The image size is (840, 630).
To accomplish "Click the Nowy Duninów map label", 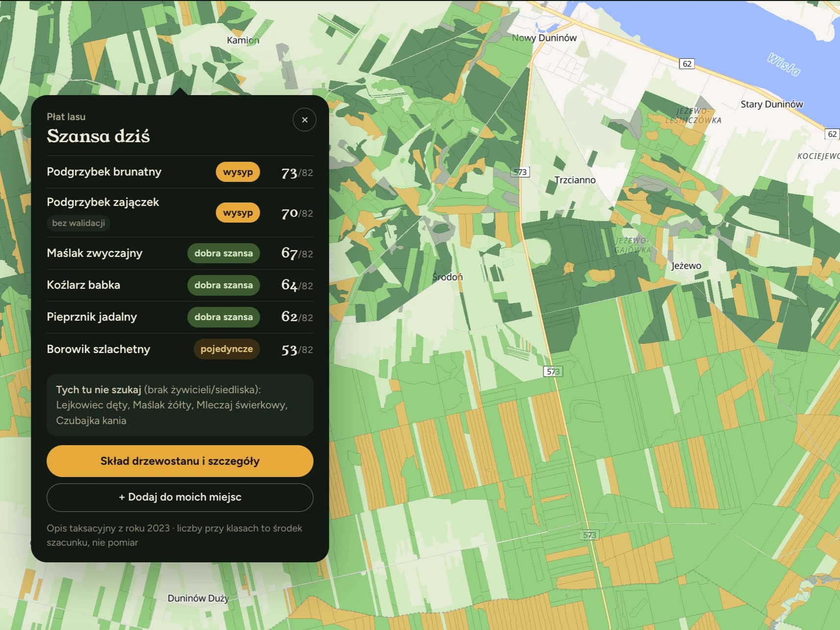I will [x=544, y=38].
